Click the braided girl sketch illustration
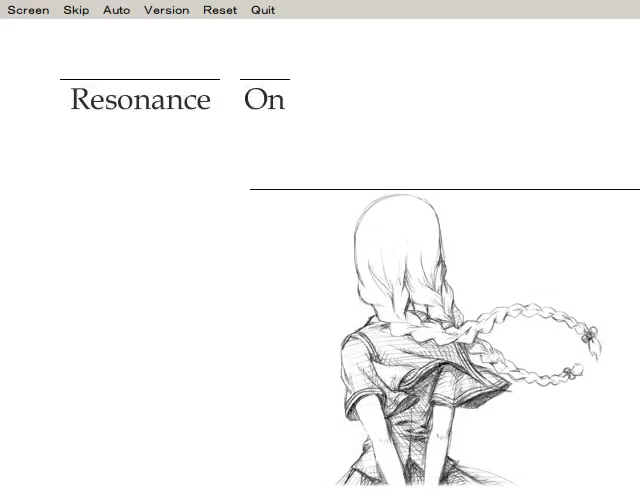 [x=468, y=340]
